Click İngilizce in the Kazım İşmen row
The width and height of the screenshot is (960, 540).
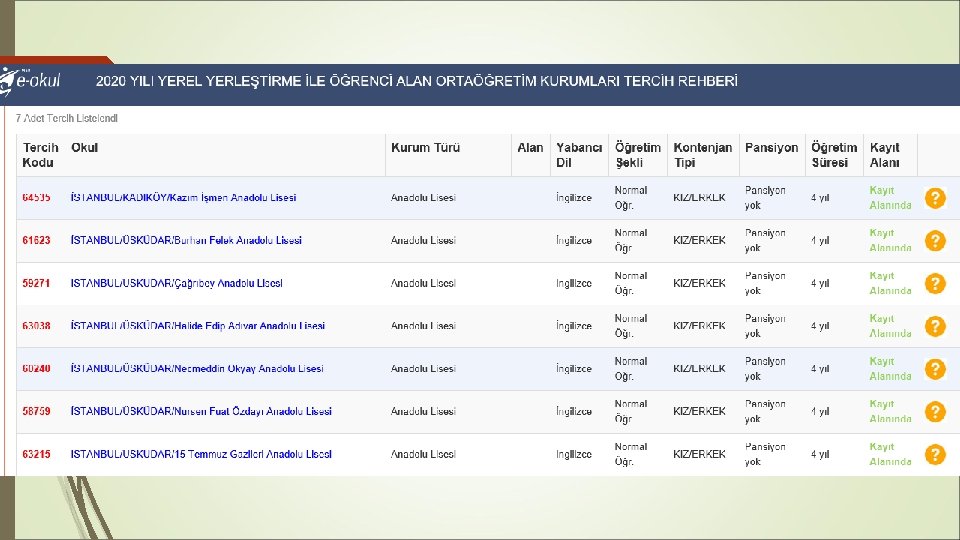pos(574,198)
